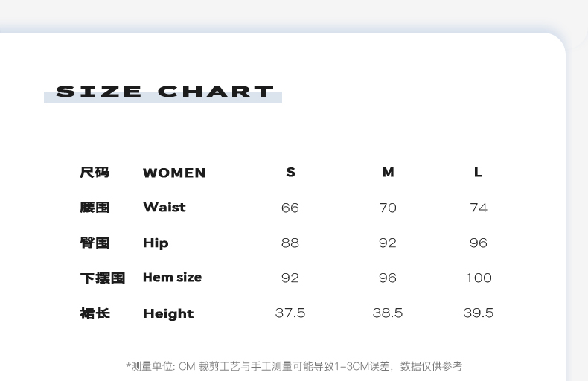Click the SIZE CHART heading
Screen dimensions: 588x381
click(164, 92)
